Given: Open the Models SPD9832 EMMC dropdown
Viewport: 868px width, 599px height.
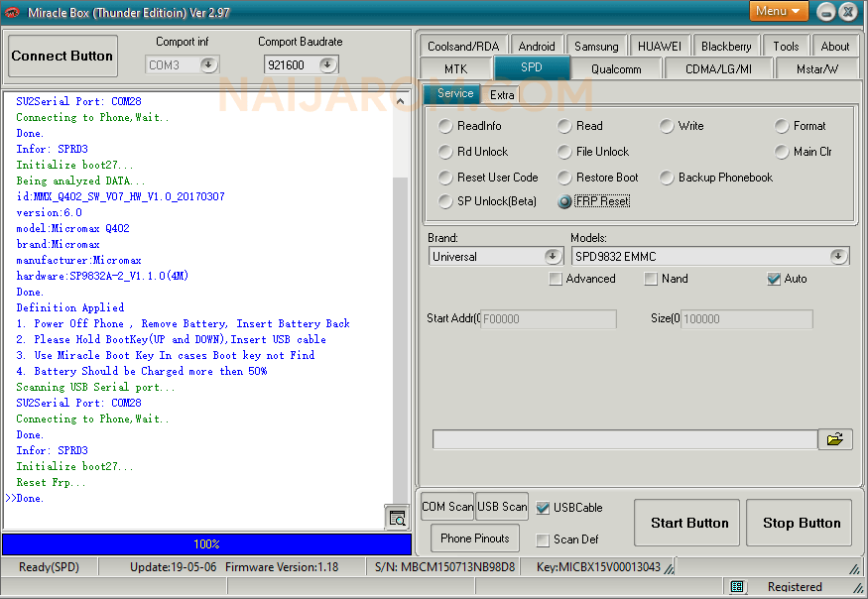Looking at the screenshot, I should (x=838, y=256).
